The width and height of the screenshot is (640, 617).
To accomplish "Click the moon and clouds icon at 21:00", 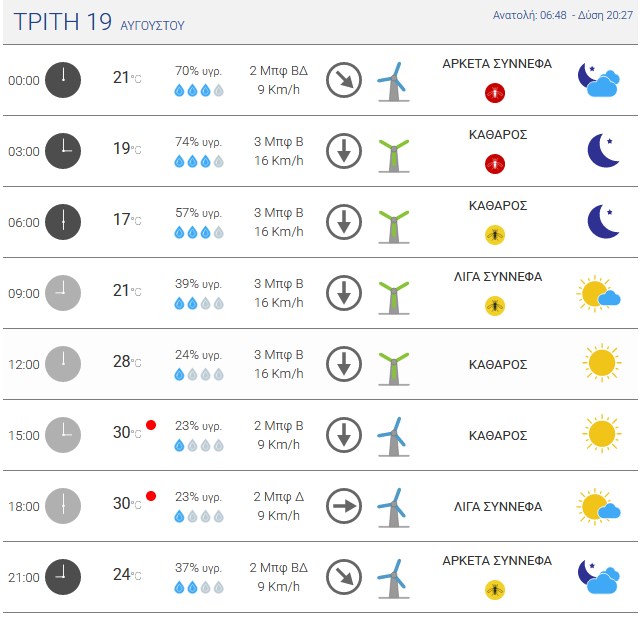I will 599,577.
